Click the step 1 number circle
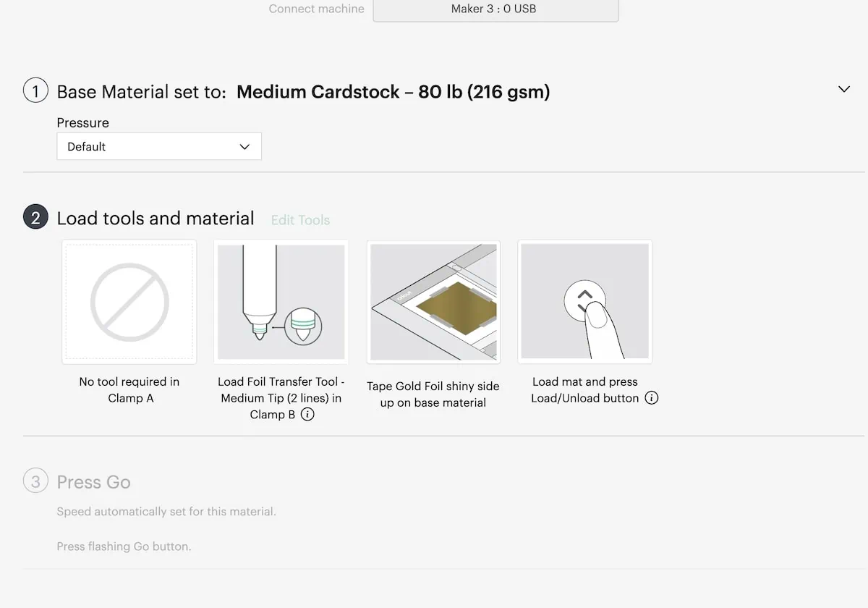This screenshot has height=608, width=868. 35,90
